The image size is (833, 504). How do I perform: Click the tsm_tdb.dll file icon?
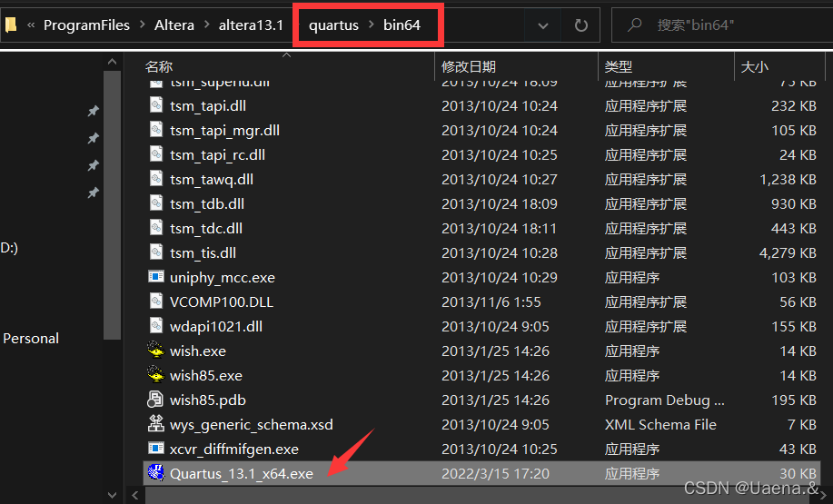click(x=155, y=203)
